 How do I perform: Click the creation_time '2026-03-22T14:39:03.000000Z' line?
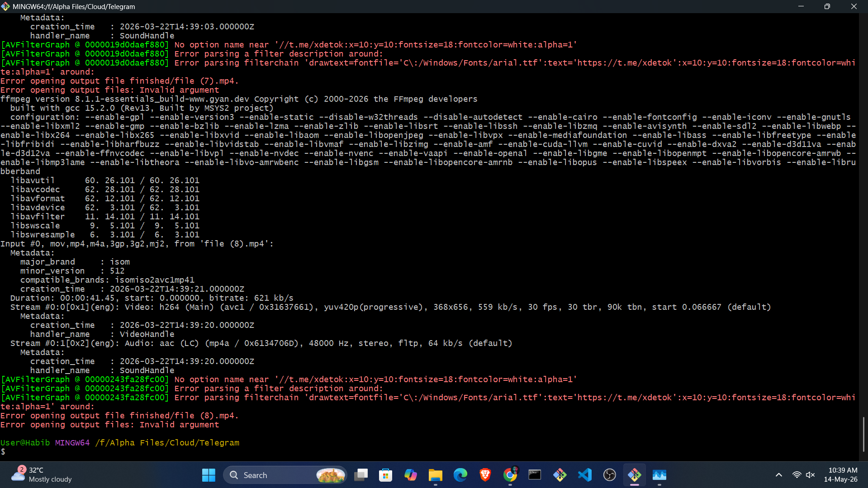142,27
